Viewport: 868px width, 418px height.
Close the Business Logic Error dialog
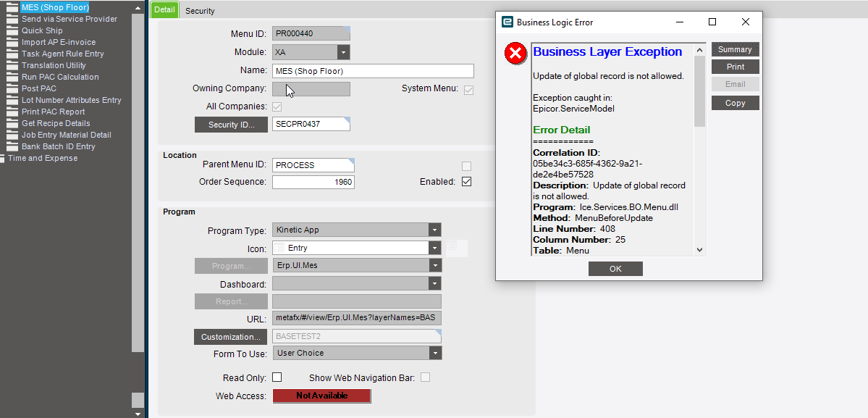(x=746, y=22)
